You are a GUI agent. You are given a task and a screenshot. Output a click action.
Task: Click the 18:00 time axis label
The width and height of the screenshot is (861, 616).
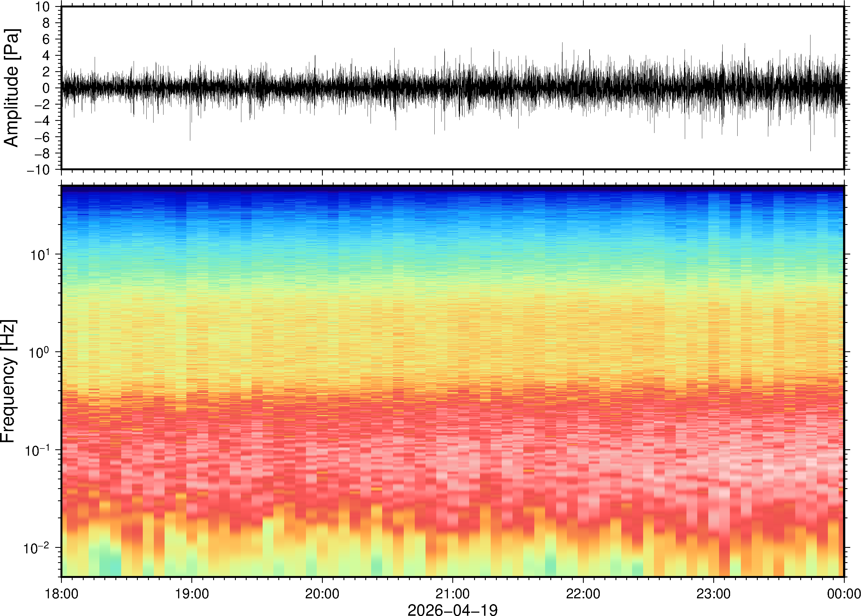tap(62, 594)
